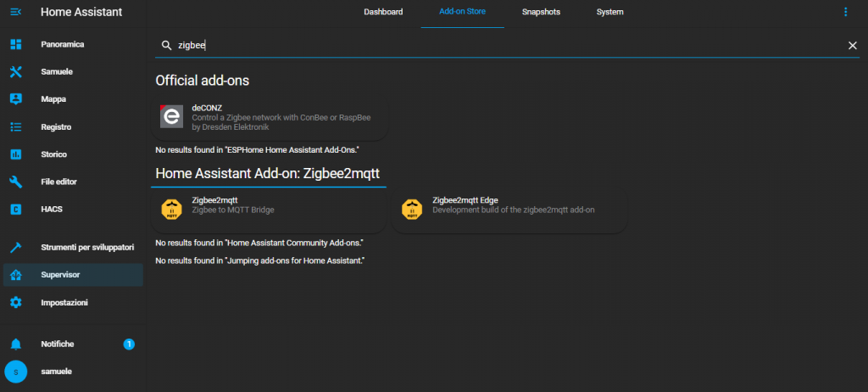Viewport: 868px width, 392px height.
Task: Click the Notifiche bell icon
Action: click(15, 344)
